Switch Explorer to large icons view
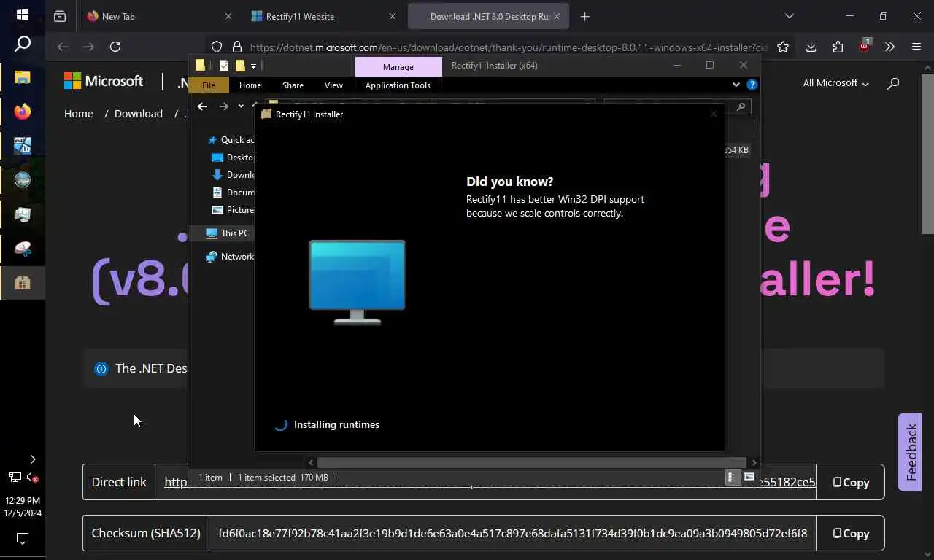 pos(749,477)
